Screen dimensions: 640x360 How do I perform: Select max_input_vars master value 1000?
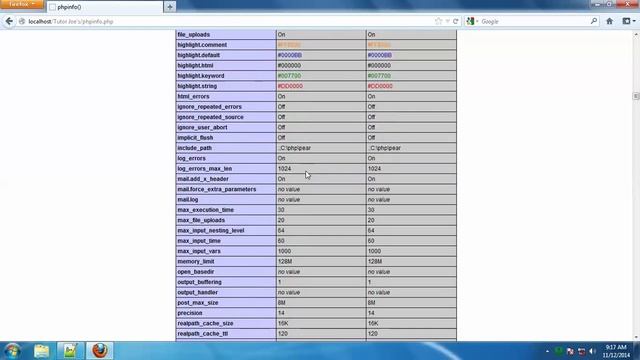[374, 251]
